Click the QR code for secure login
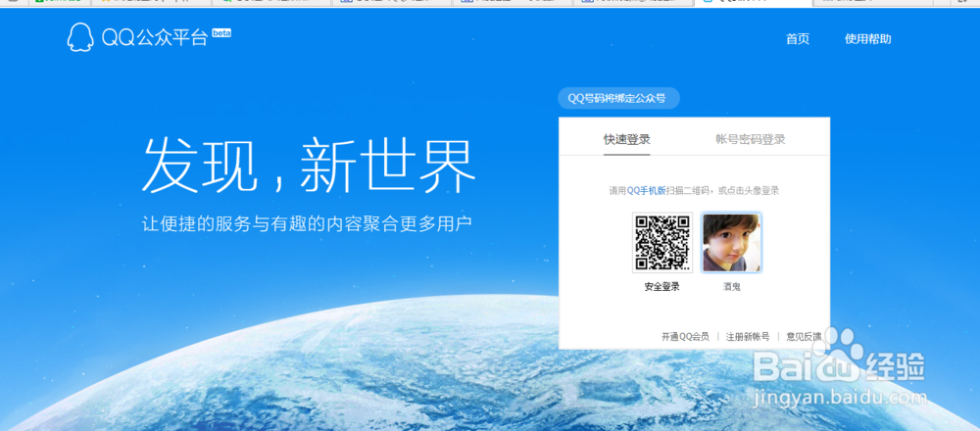The height and width of the screenshot is (431, 980). click(662, 242)
